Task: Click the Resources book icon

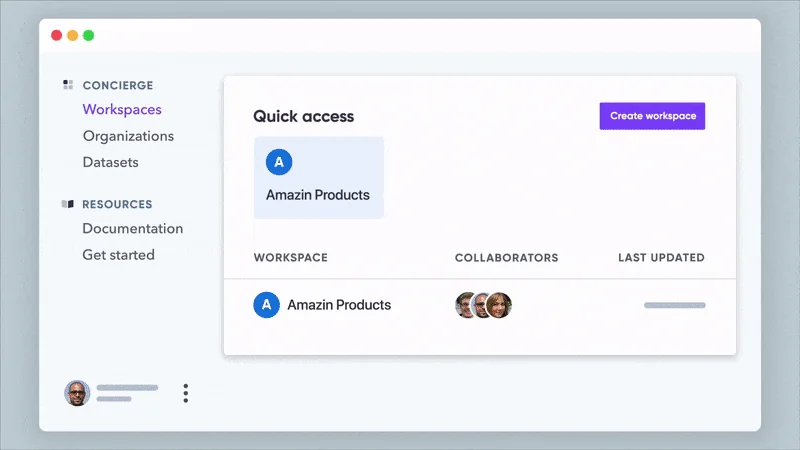Action: coord(68,204)
